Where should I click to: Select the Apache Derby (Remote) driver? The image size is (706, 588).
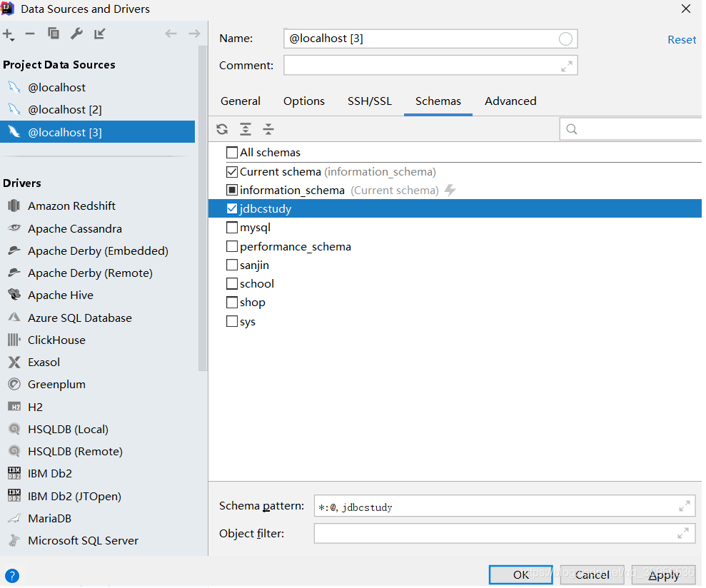90,273
